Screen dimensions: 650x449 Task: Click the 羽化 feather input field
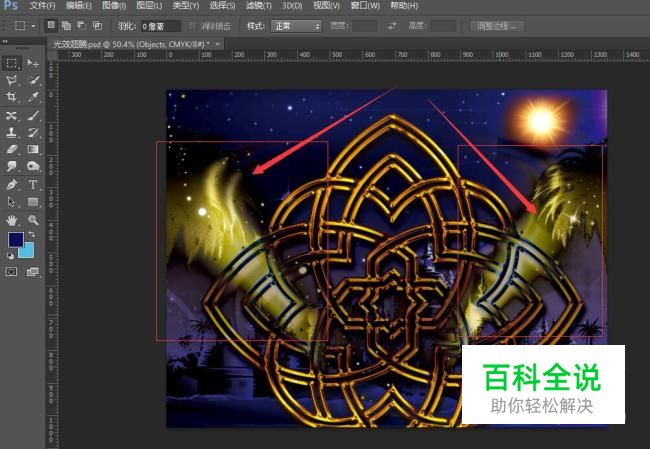(160, 26)
